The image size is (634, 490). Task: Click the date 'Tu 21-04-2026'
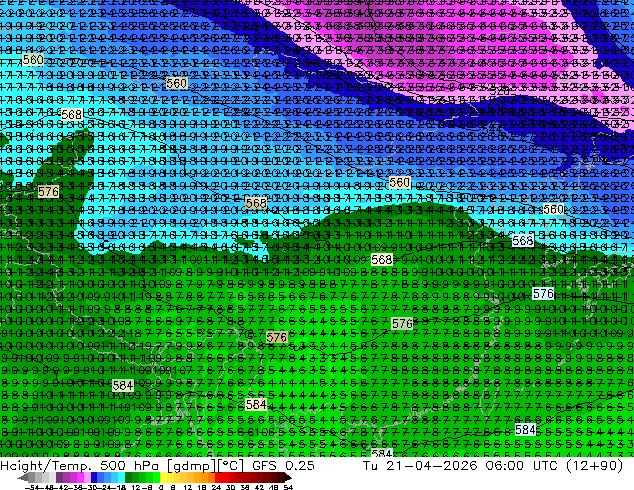[x=421, y=466]
